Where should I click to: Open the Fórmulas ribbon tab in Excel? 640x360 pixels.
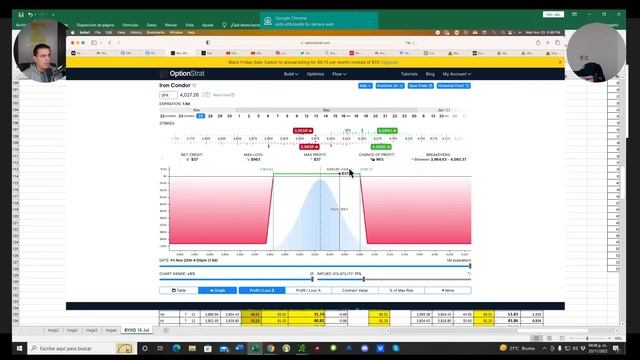(130, 25)
